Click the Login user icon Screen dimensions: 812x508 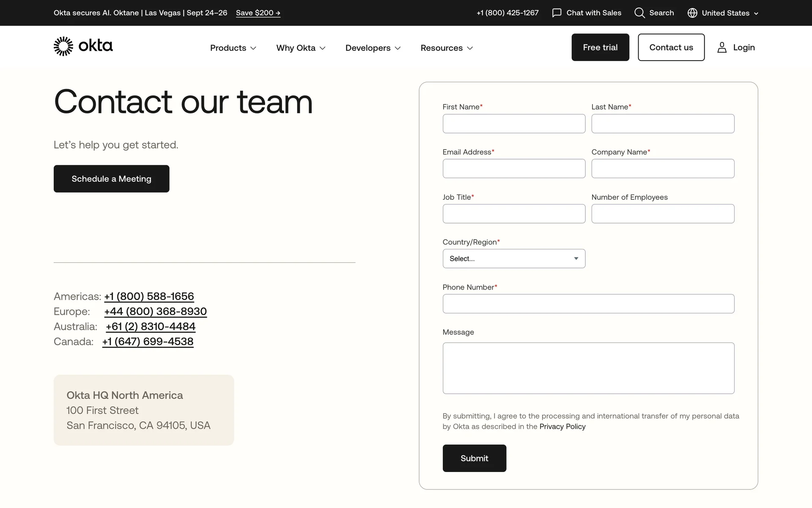click(x=722, y=47)
